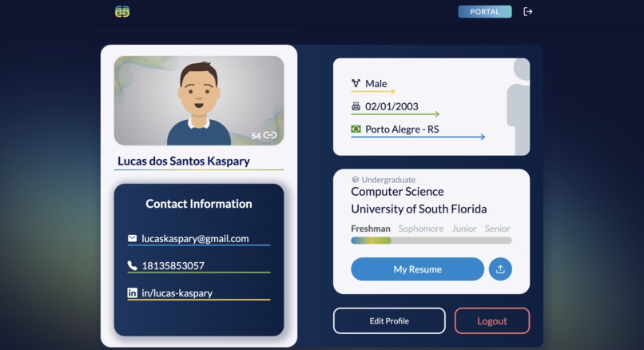The height and width of the screenshot is (350, 644).
Task: Click the Contact Information heading
Action: pyautogui.click(x=199, y=204)
